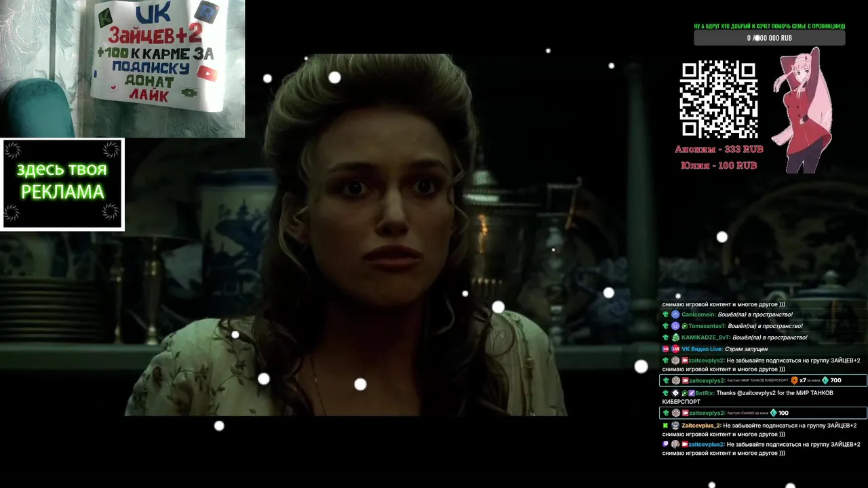Image resolution: width=868 pixels, height=488 pixels.
Task: Click the username Tomasantas1 in chat
Action: point(707,326)
